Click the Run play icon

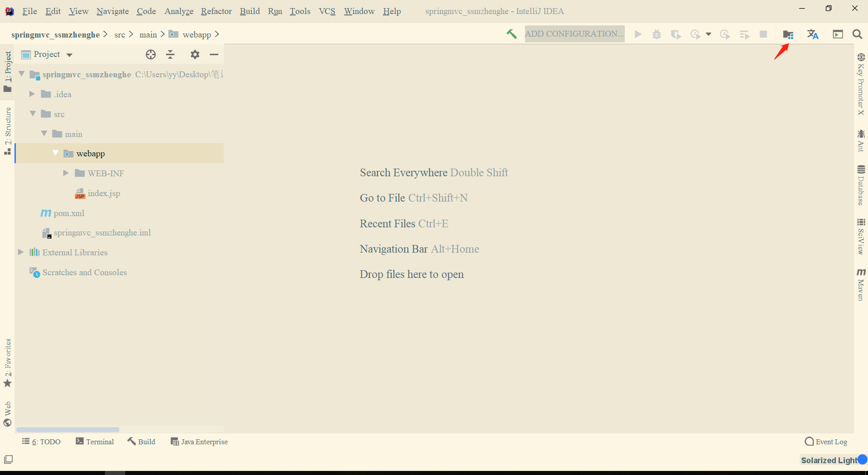click(x=638, y=34)
